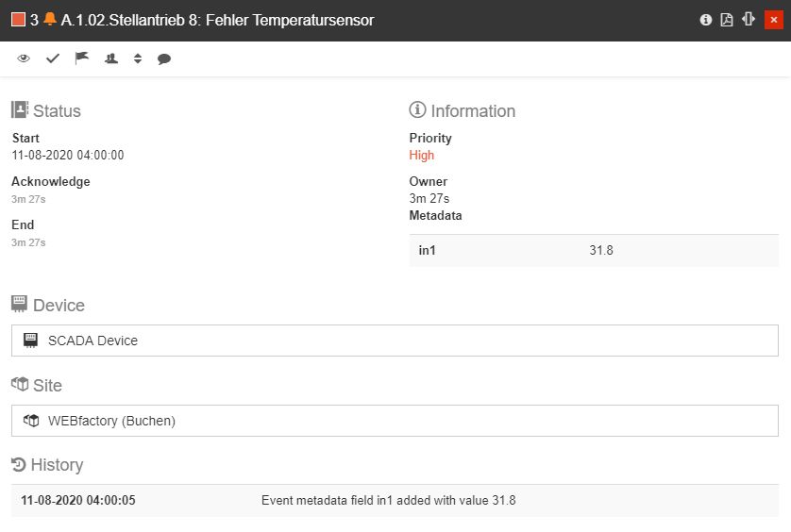Click the red severity square in title

(x=18, y=20)
